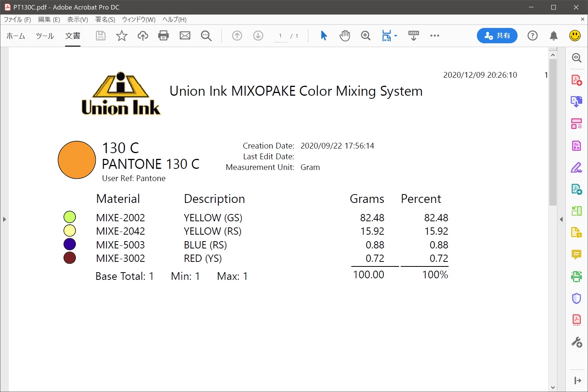Open fit page dropdown arrow

point(396,36)
